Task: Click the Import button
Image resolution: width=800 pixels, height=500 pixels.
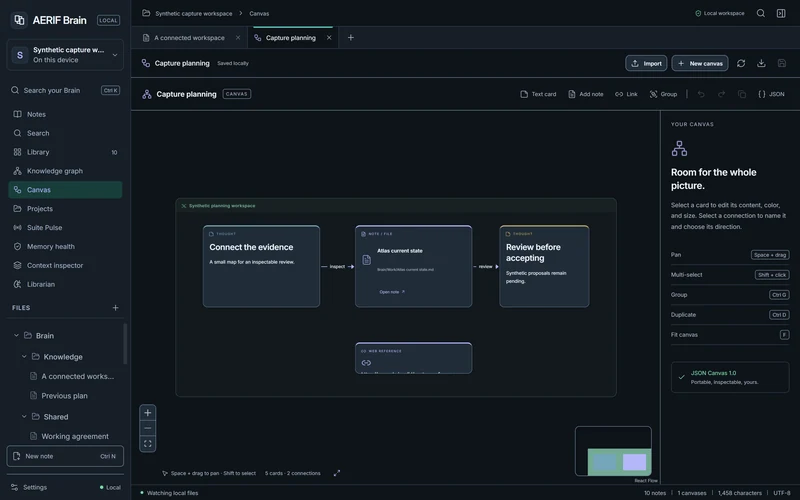Action: click(x=646, y=63)
